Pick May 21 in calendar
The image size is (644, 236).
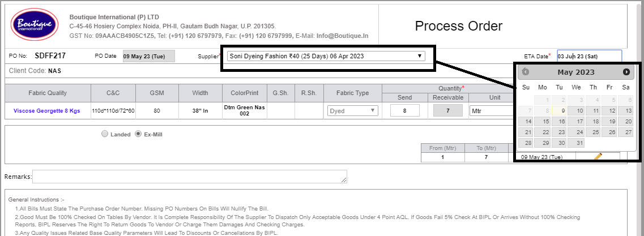(526, 132)
